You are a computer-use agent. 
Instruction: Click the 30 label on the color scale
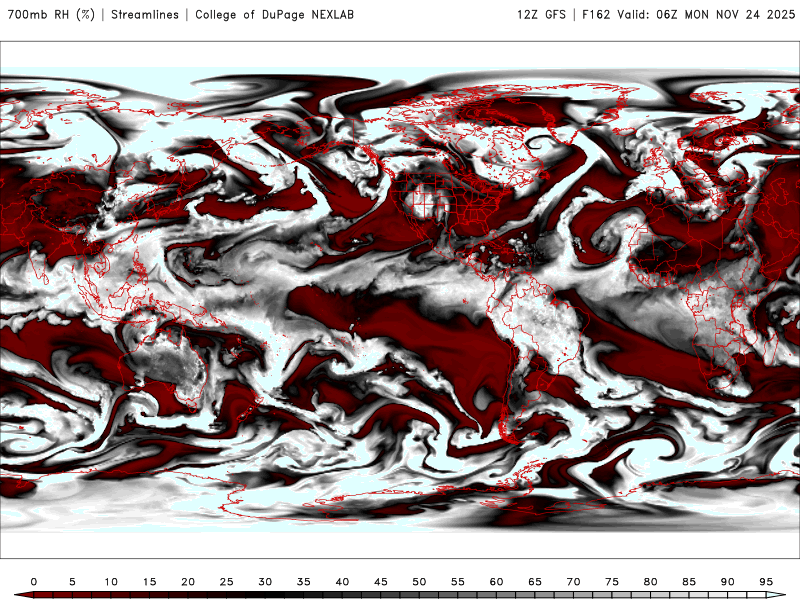click(265, 582)
